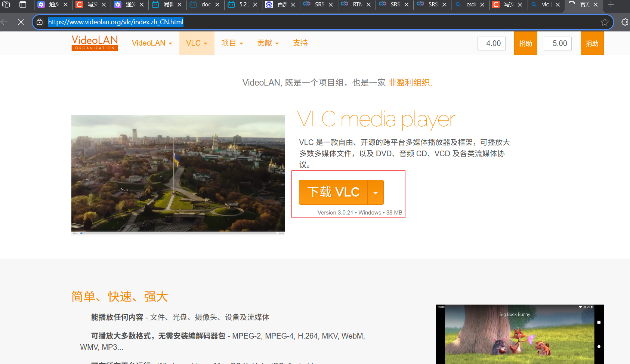Open the 支持 navigation item

[300, 43]
